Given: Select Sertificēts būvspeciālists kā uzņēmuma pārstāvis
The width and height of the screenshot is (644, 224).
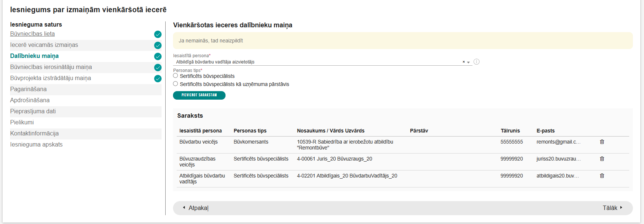Looking at the screenshot, I should [176, 84].
